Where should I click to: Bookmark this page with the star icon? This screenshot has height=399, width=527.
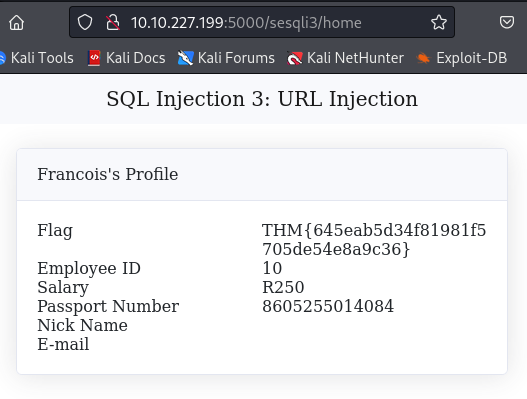pyautogui.click(x=439, y=23)
